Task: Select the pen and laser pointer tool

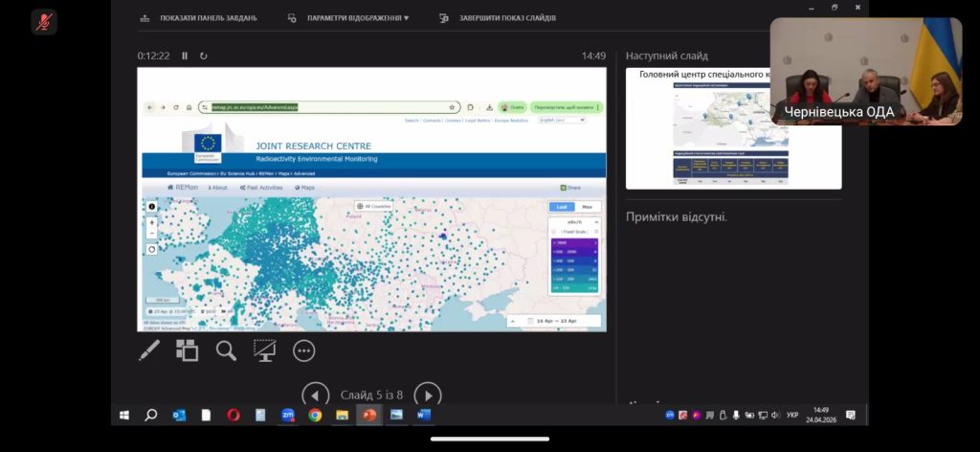Action: (x=149, y=350)
